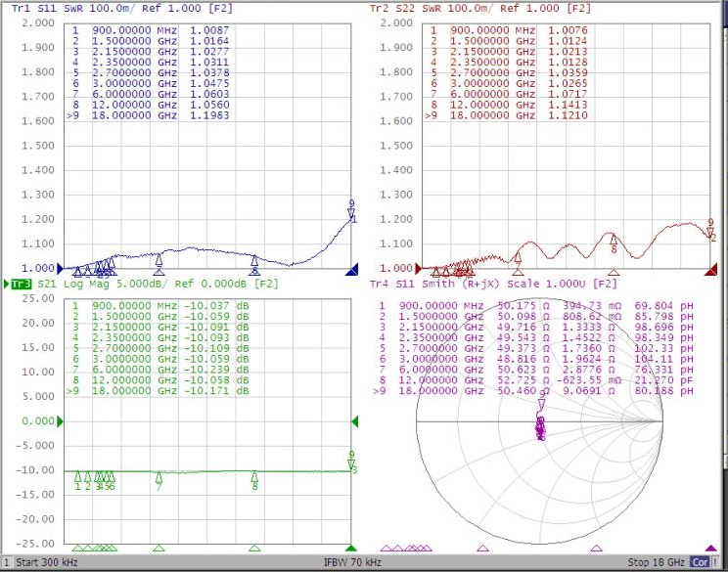The image size is (728, 572).
Task: Activate the highlighted Tr3 trace label
Action: pyautogui.click(x=21, y=284)
